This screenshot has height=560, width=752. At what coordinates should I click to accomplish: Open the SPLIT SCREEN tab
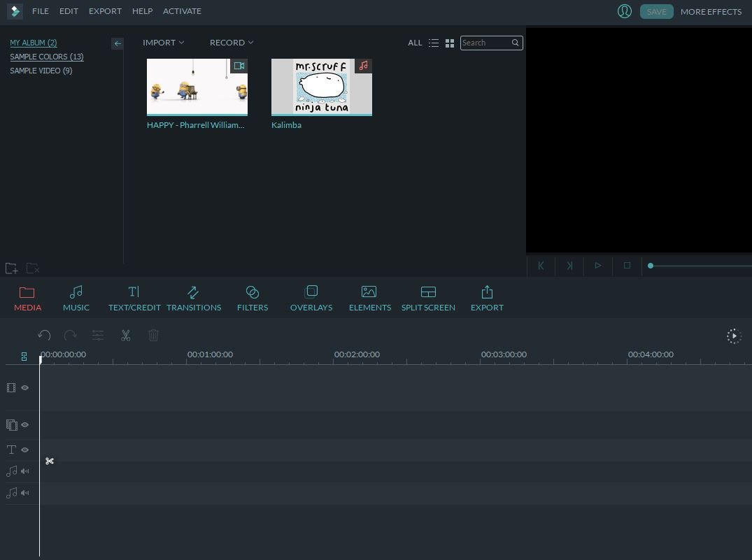click(428, 299)
